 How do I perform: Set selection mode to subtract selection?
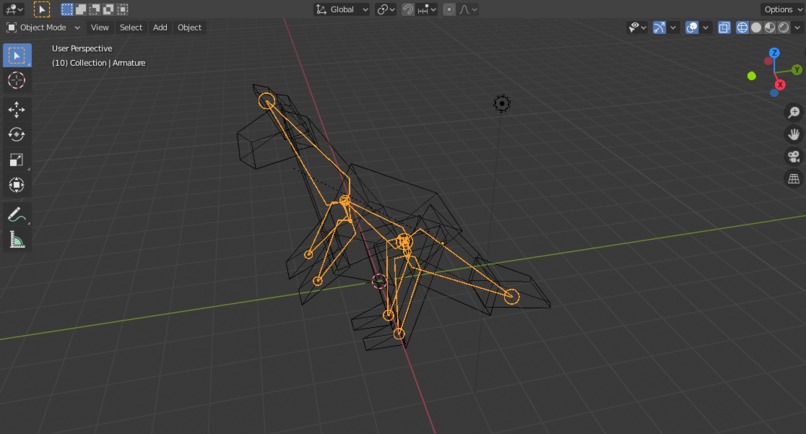pyautogui.click(x=95, y=9)
